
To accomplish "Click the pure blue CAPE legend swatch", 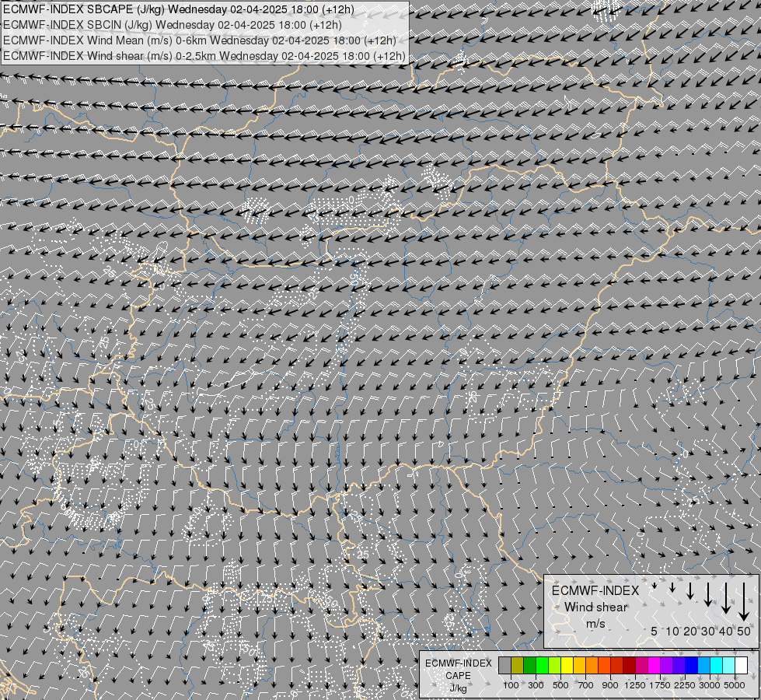I will tap(691, 666).
